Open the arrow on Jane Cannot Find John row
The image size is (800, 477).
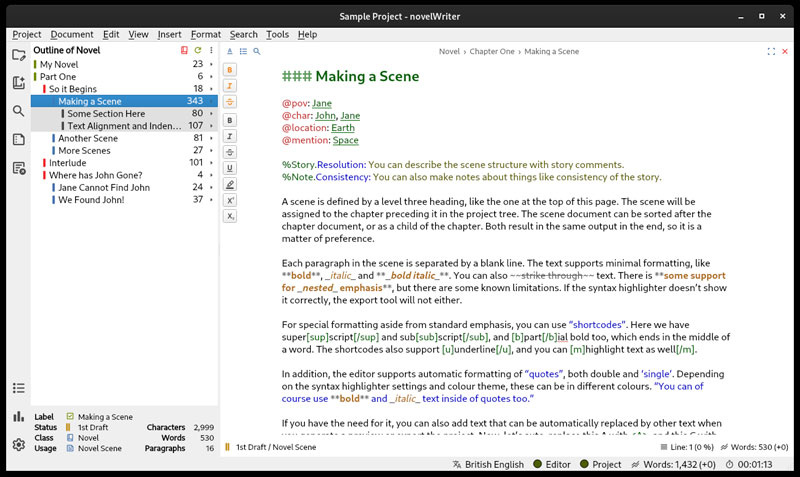click(211, 187)
